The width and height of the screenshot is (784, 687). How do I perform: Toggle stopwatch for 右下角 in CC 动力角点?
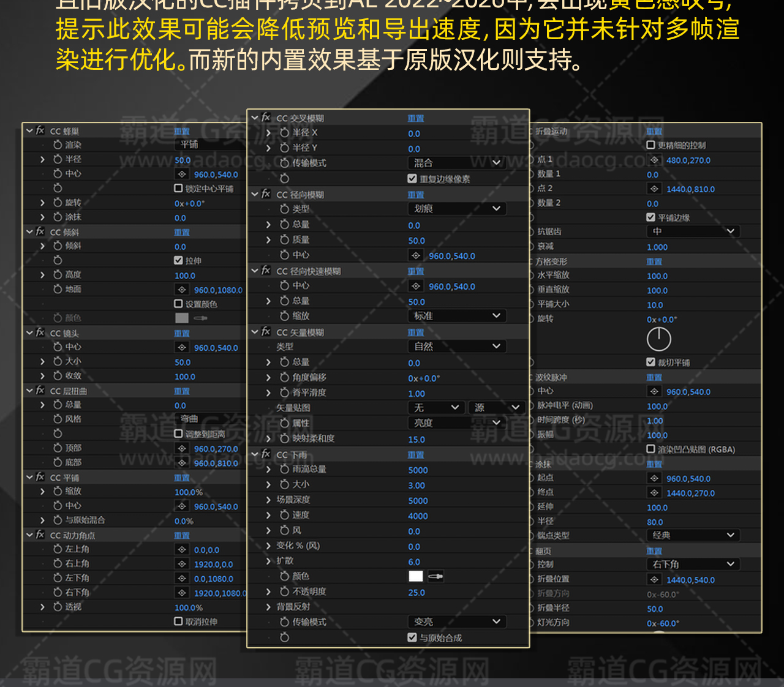tap(58, 593)
